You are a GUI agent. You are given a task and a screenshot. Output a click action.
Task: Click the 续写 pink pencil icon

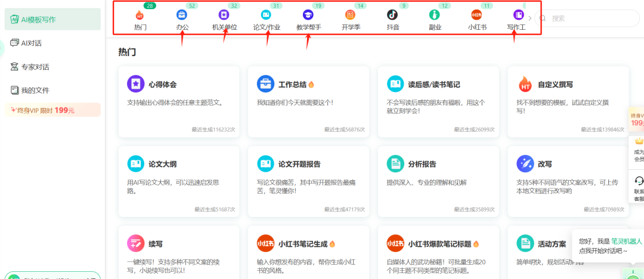[135, 243]
